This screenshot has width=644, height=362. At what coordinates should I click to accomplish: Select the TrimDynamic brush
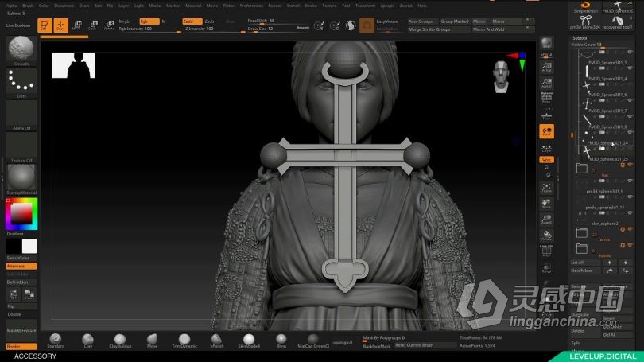[184, 341]
